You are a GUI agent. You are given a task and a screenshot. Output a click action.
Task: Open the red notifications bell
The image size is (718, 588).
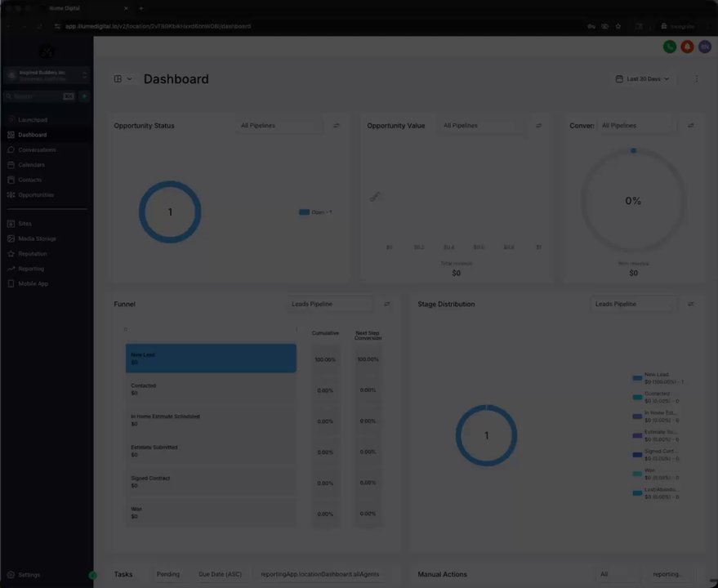pyautogui.click(x=687, y=47)
